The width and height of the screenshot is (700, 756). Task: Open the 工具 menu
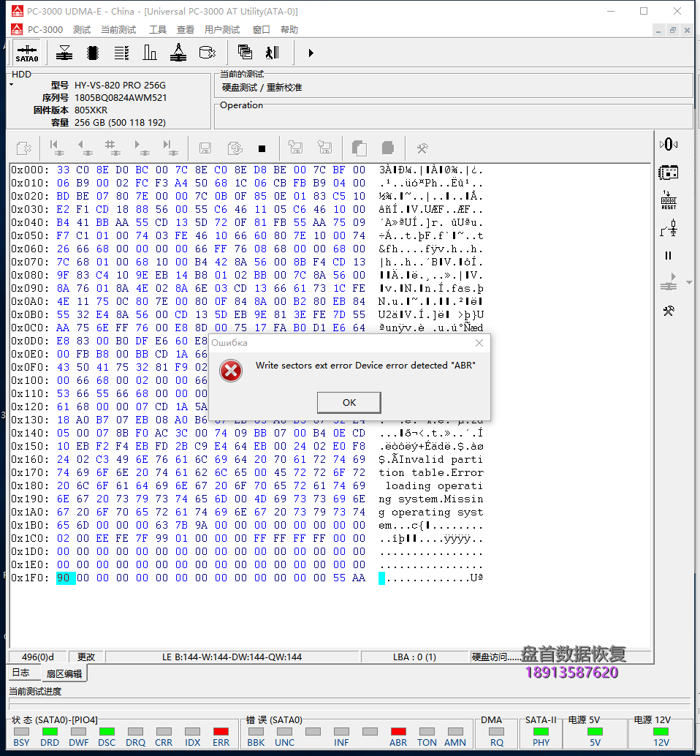158,30
